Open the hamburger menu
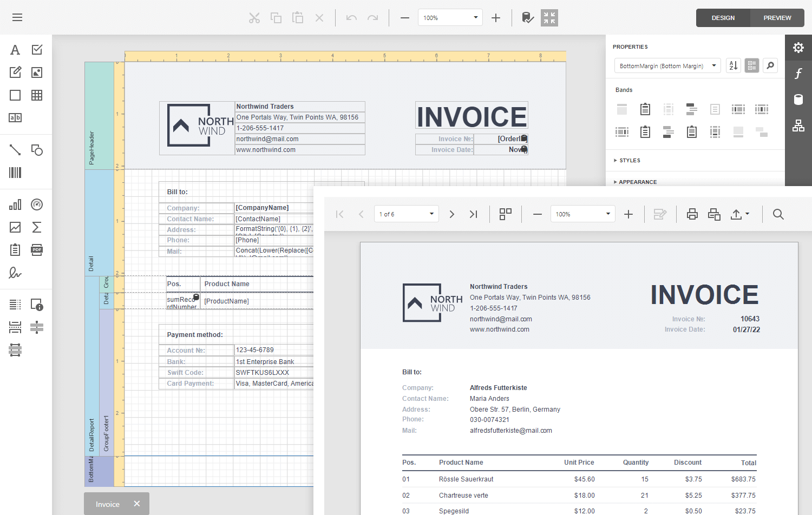 click(17, 17)
